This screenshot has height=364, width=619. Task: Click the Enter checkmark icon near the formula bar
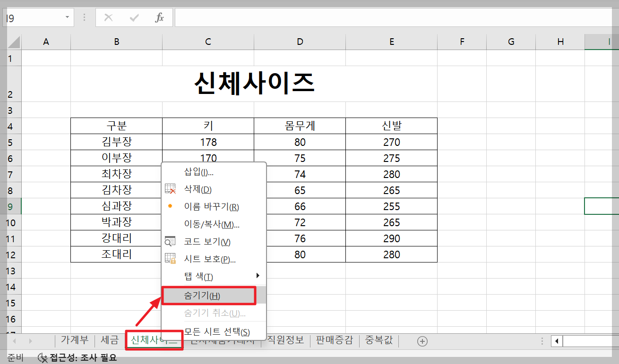(x=134, y=17)
